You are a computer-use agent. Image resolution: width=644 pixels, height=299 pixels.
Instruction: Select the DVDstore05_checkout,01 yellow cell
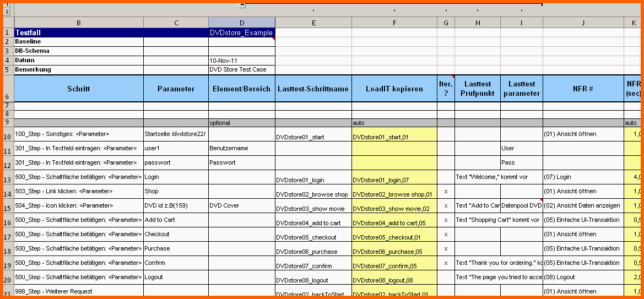point(394,235)
